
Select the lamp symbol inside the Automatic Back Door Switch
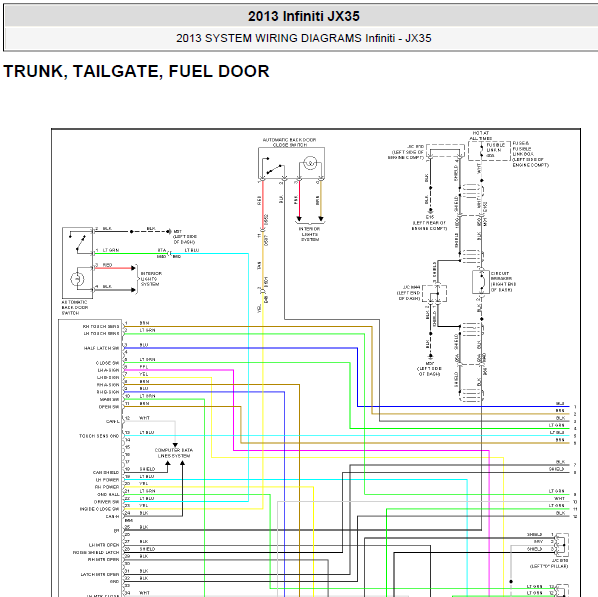point(77,279)
